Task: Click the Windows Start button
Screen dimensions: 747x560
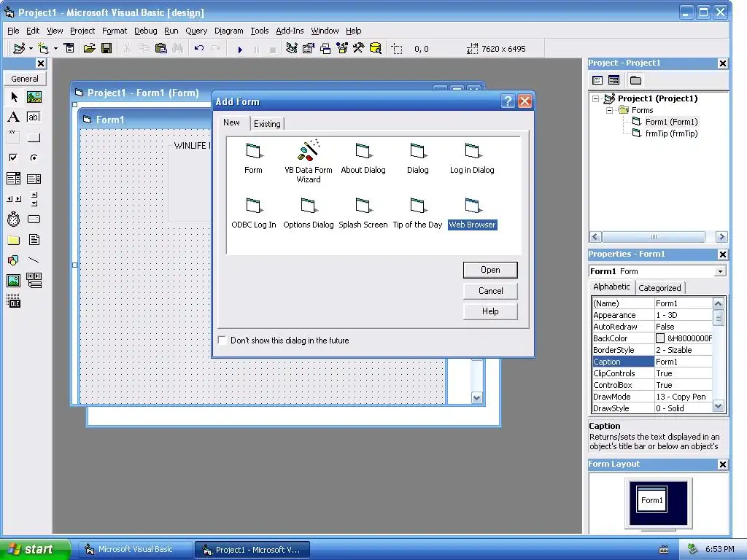Action: (x=35, y=549)
